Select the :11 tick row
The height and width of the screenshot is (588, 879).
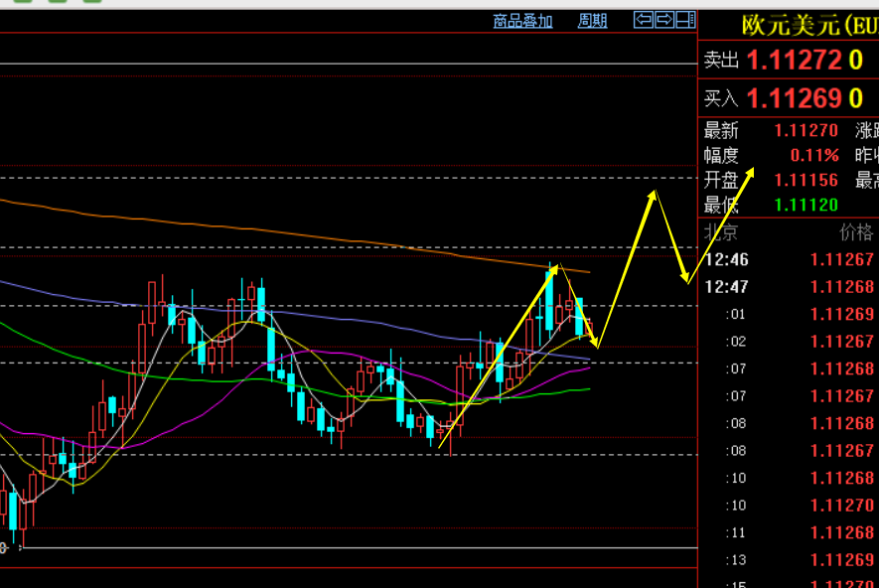789,532
